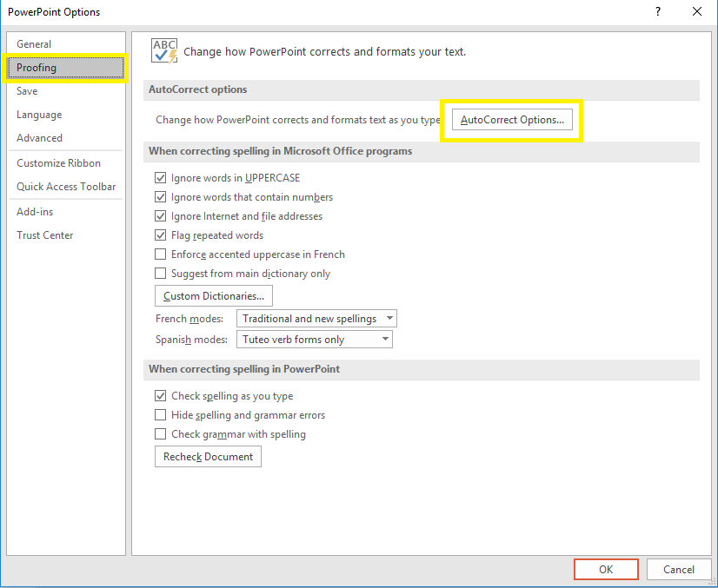Click the Help question mark icon

pos(658,12)
